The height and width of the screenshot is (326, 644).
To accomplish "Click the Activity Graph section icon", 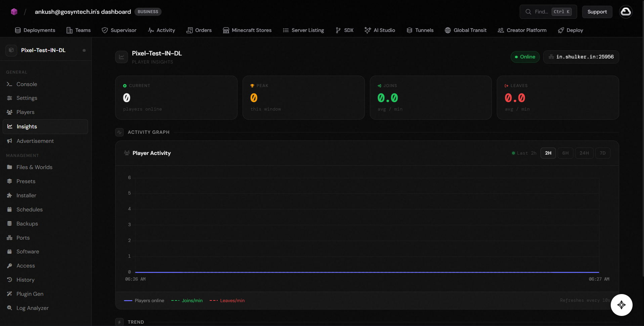I will point(120,132).
